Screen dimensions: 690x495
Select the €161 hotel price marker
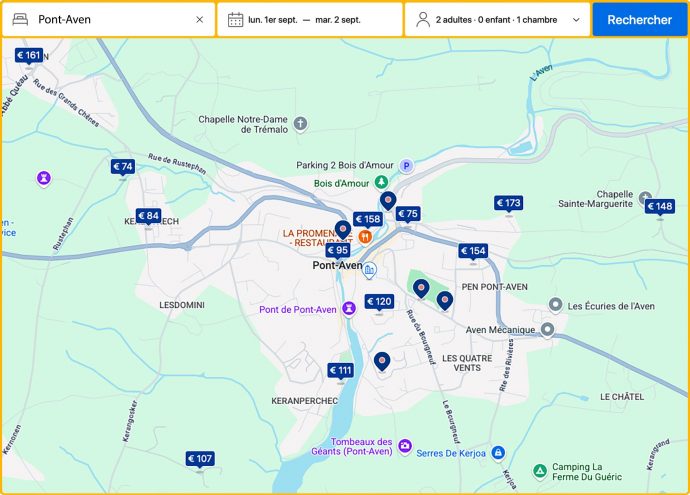(29, 56)
